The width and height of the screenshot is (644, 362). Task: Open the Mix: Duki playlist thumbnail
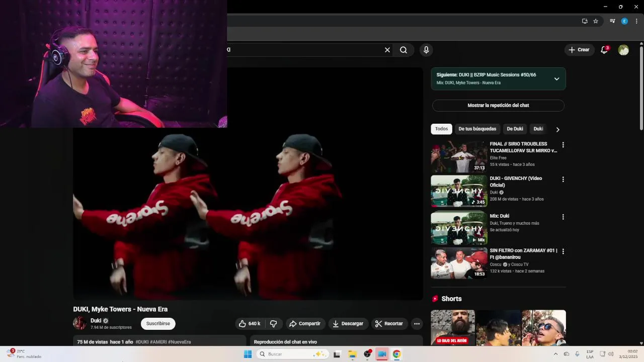tap(459, 228)
